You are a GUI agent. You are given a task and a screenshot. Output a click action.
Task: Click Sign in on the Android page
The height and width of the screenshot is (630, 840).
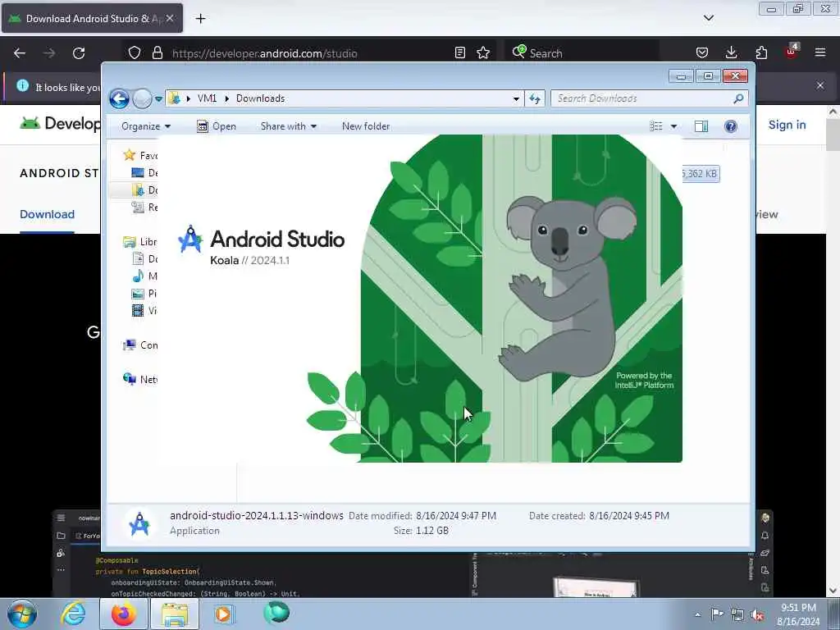[x=787, y=125]
